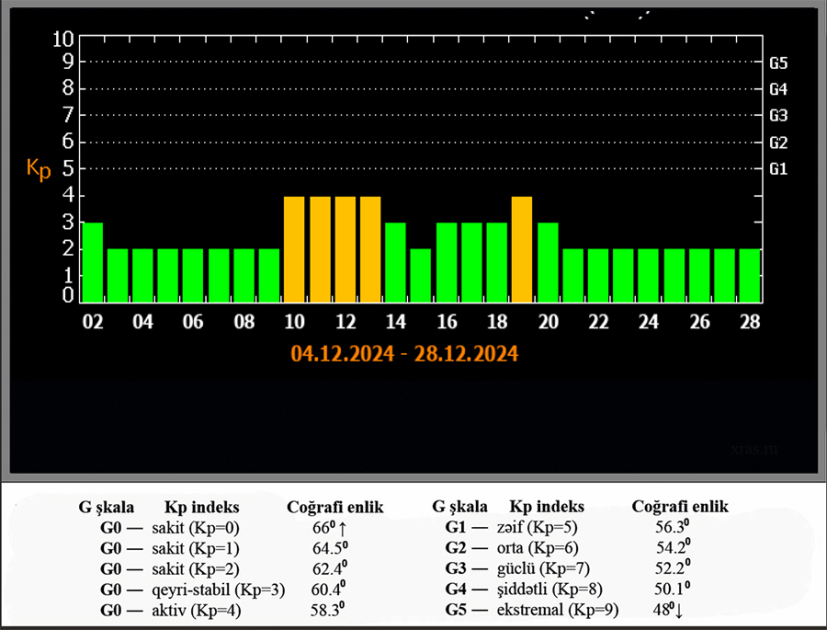Select the green bar above date 22
The width and height of the screenshot is (827, 630).
pyautogui.click(x=598, y=275)
